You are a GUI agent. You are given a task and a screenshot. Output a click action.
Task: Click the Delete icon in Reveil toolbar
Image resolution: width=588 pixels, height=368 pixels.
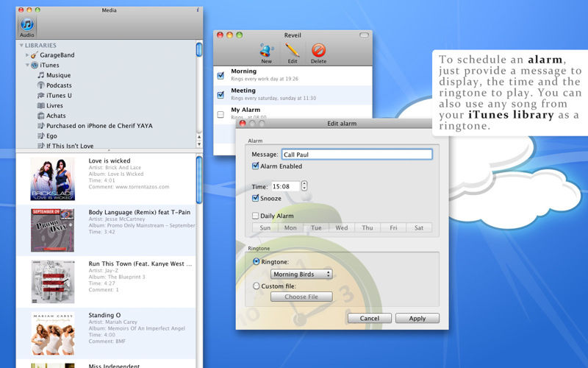tap(318, 50)
